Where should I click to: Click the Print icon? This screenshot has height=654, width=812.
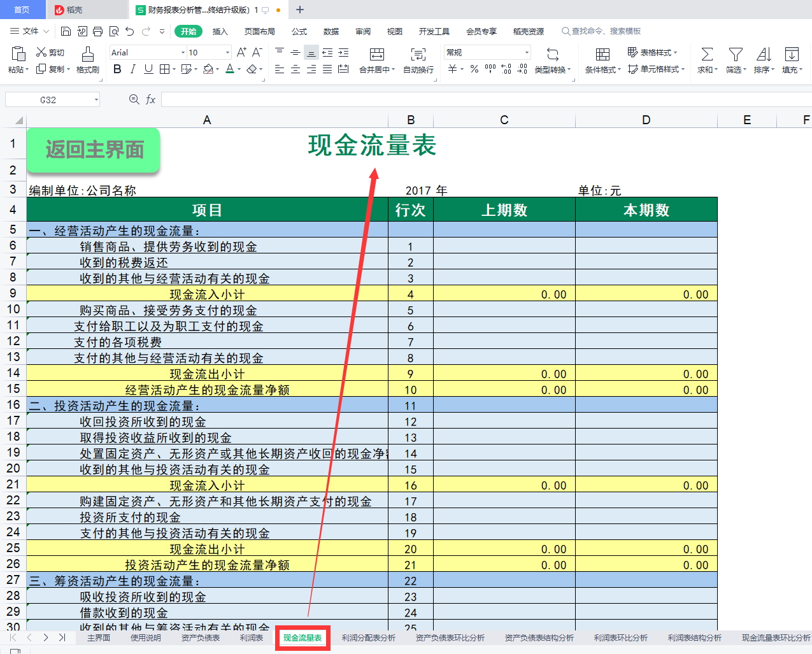pyautogui.click(x=97, y=31)
